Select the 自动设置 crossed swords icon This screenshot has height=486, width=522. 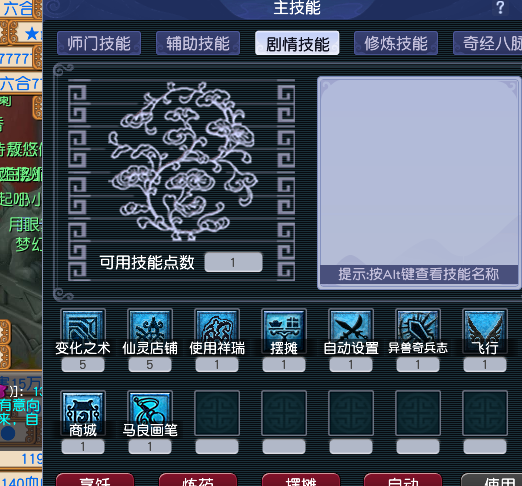tap(351, 331)
